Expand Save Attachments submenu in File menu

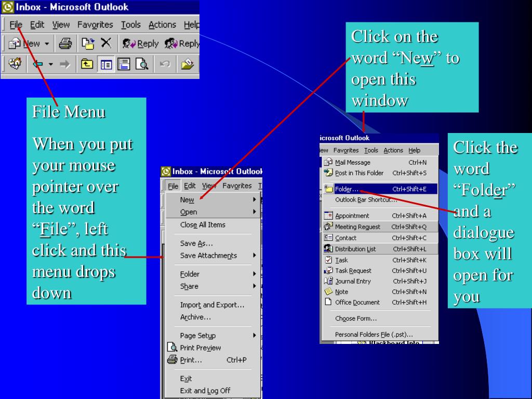coord(214,256)
